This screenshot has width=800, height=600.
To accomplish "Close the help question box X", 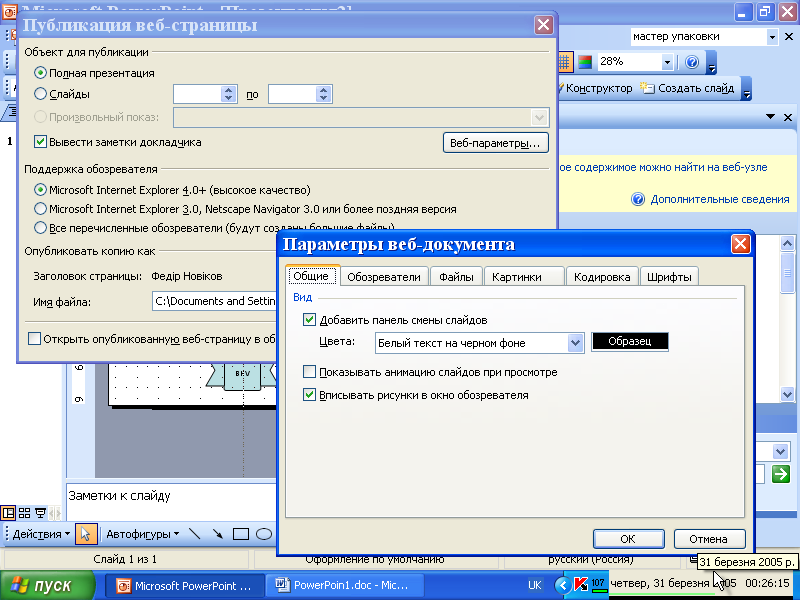I will point(789,37).
